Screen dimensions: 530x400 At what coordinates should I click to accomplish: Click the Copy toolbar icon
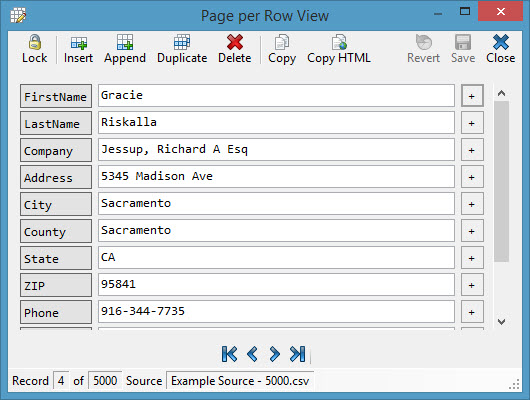(282, 49)
